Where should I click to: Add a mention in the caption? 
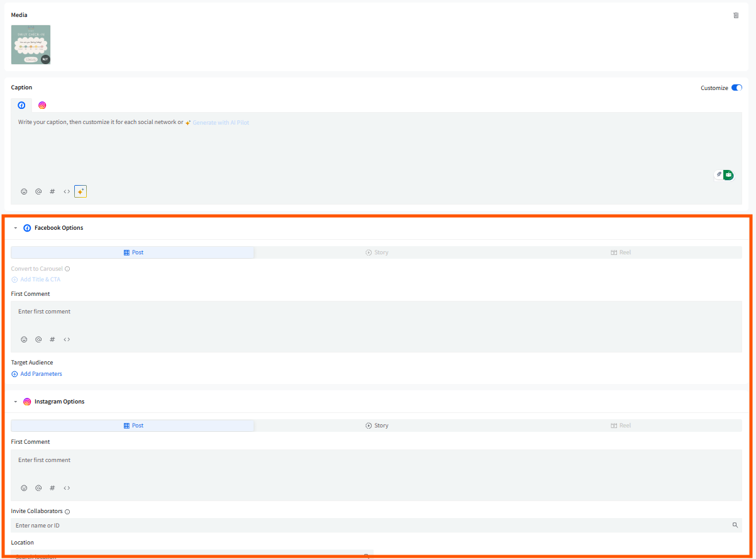pyautogui.click(x=38, y=191)
